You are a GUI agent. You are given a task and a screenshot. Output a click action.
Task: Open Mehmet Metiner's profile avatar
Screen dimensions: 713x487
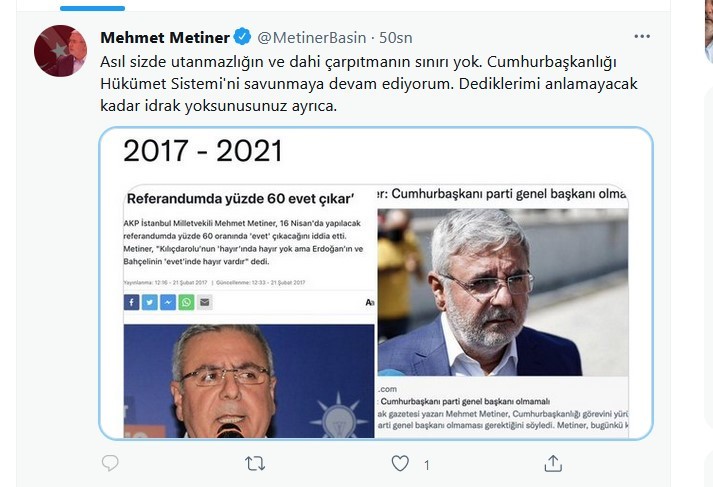click(60, 50)
